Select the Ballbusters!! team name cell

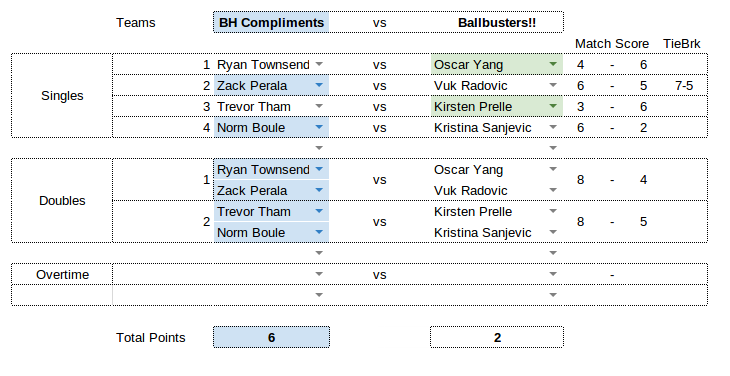pos(497,22)
